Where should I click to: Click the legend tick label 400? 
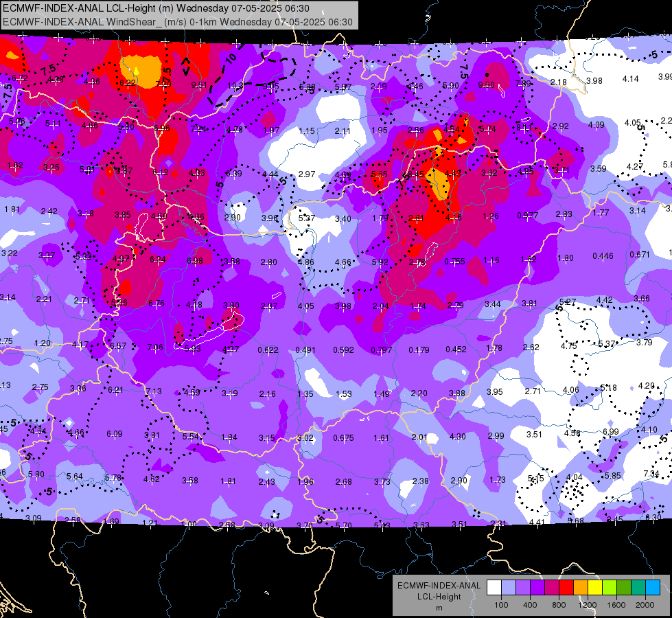click(x=530, y=605)
